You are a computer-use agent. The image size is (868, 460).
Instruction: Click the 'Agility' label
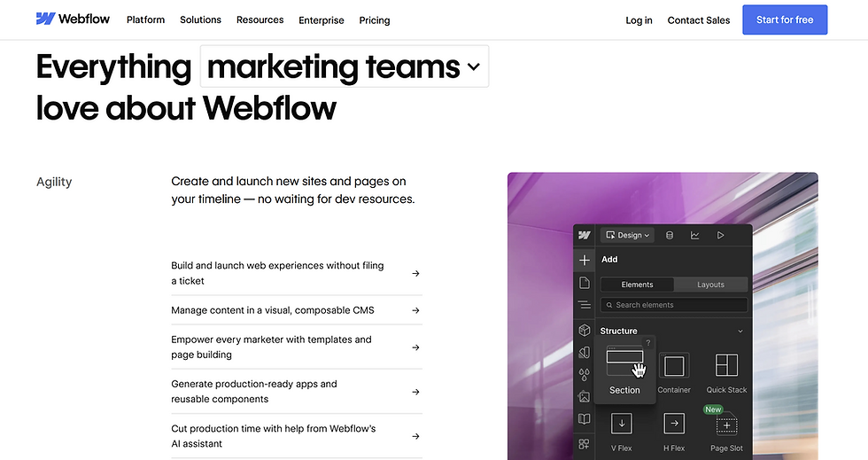[54, 182]
